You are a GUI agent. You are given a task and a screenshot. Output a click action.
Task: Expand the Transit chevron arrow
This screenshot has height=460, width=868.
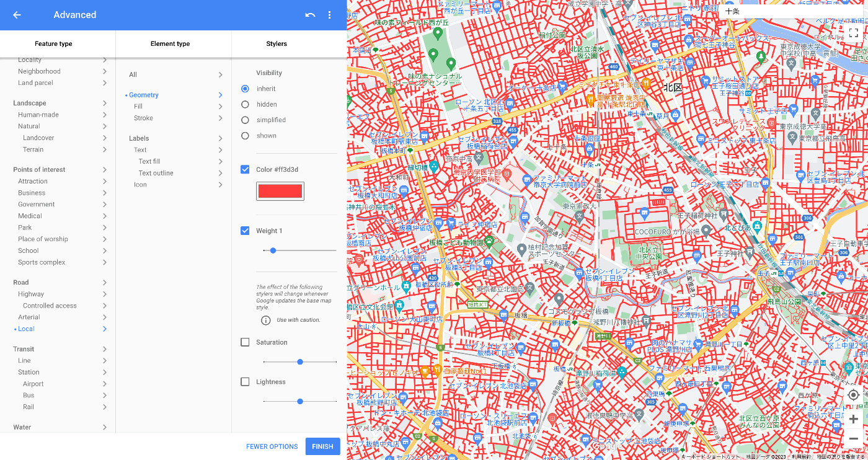tap(104, 349)
